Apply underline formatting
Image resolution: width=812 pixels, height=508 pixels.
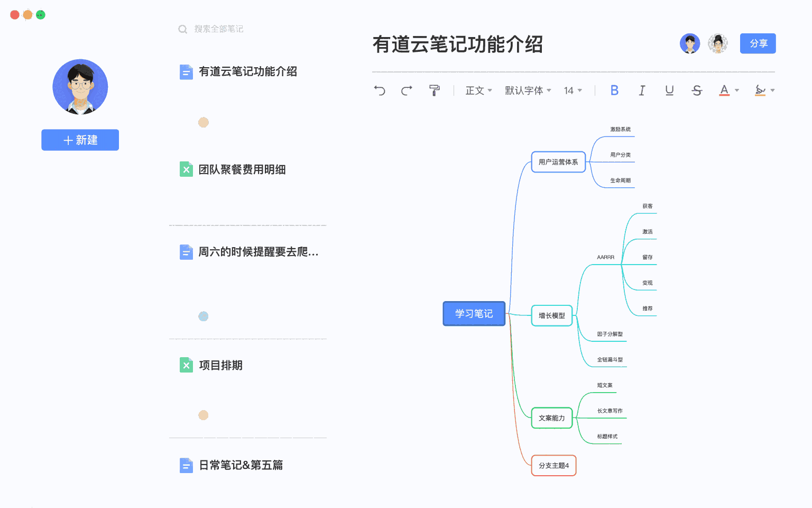tap(669, 90)
